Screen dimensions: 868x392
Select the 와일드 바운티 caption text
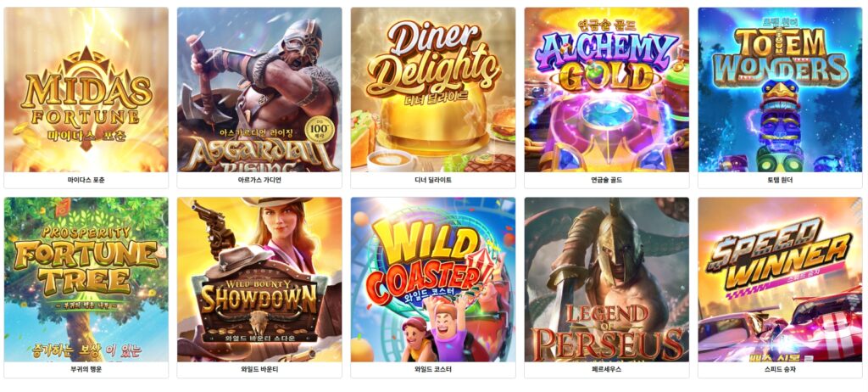(x=259, y=369)
